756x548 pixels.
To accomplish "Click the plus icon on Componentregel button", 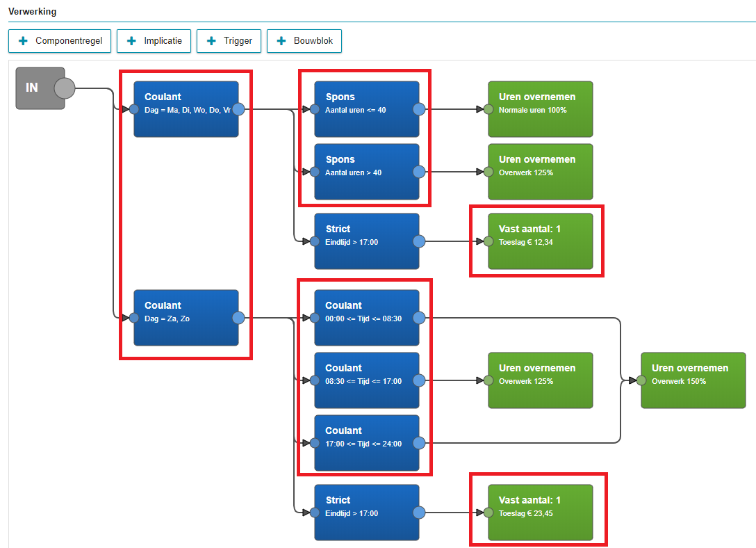I will coord(24,41).
